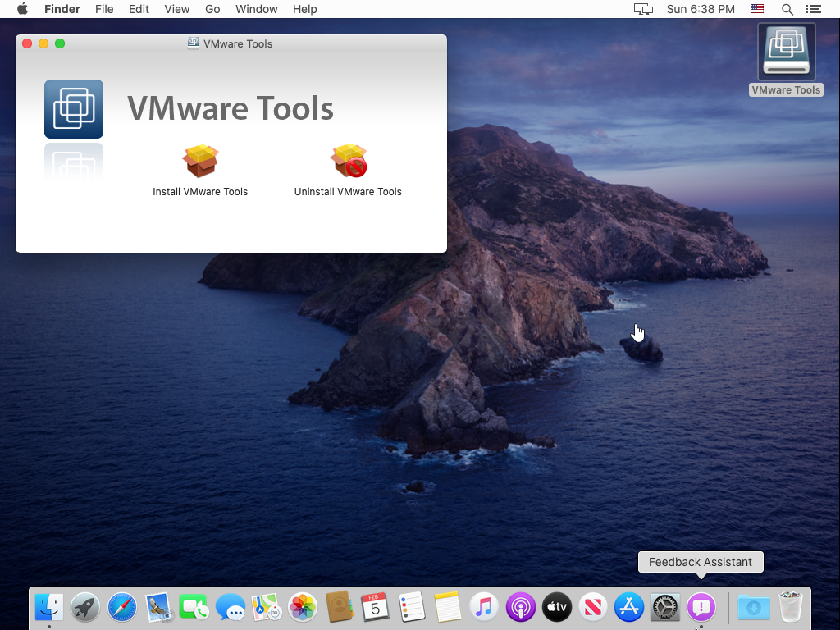
Task: Open the App Store from Dock
Action: (x=629, y=607)
